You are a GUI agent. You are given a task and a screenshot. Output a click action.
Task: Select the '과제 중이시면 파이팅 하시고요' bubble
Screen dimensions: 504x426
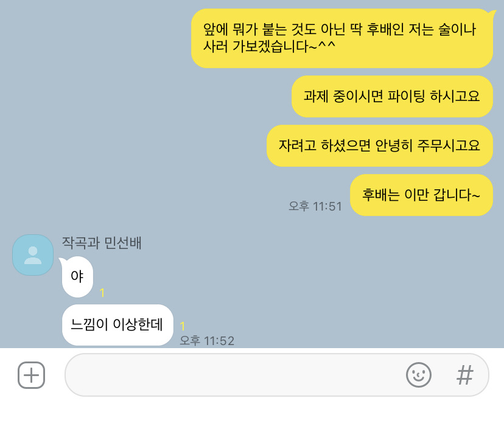point(392,96)
